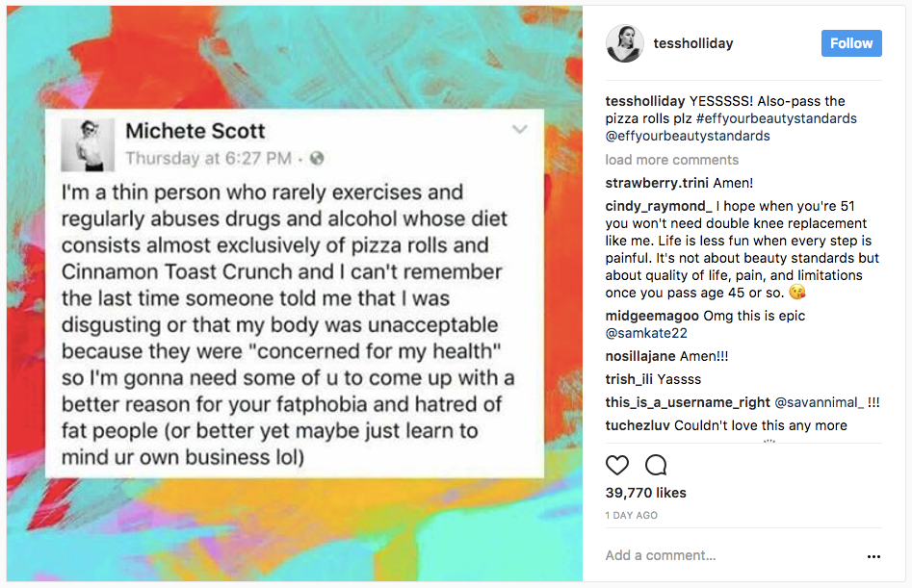Click the globe public visibility icon
The width and height of the screenshot is (912, 588).
(317, 158)
